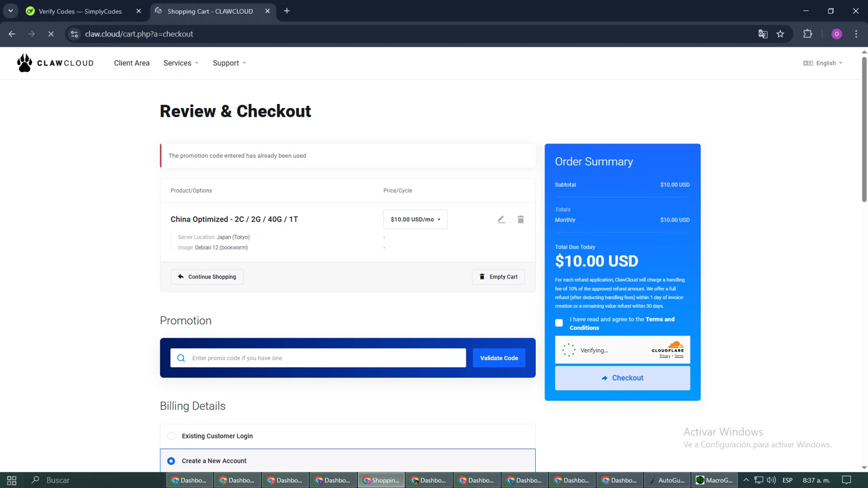This screenshot has width=868, height=488.
Task: Open the AutoGu... taskbar app
Action: [668, 480]
